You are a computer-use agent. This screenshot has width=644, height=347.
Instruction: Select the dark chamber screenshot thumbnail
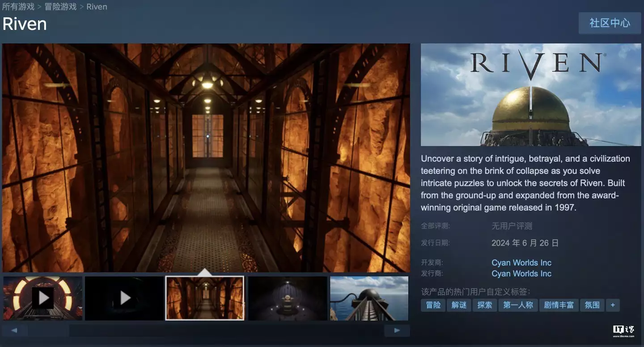[x=288, y=298]
